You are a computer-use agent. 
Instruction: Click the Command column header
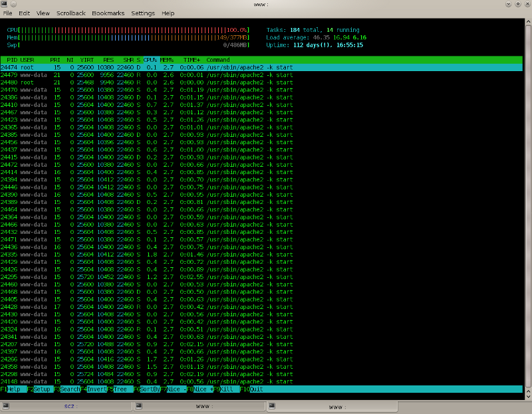pyautogui.click(x=218, y=60)
